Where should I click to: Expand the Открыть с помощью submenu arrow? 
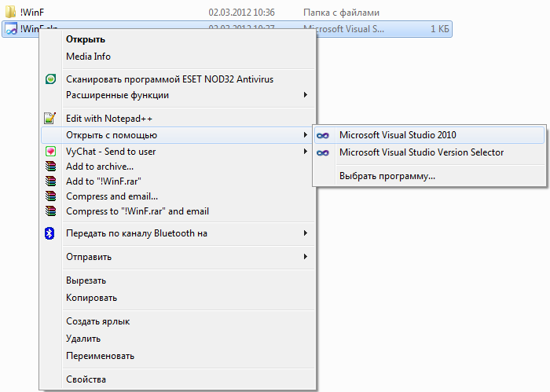pyautogui.click(x=306, y=135)
